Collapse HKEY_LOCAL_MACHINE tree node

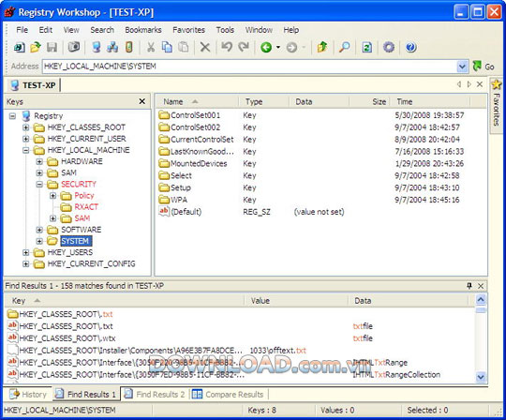(26, 150)
